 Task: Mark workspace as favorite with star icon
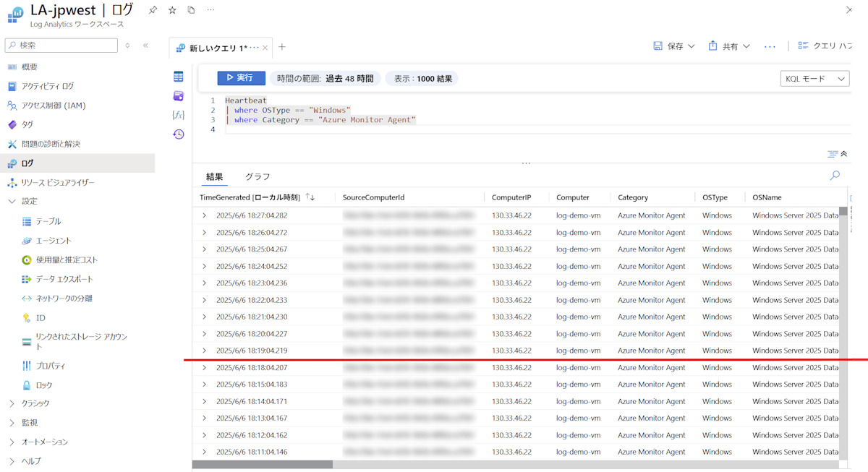pos(172,10)
